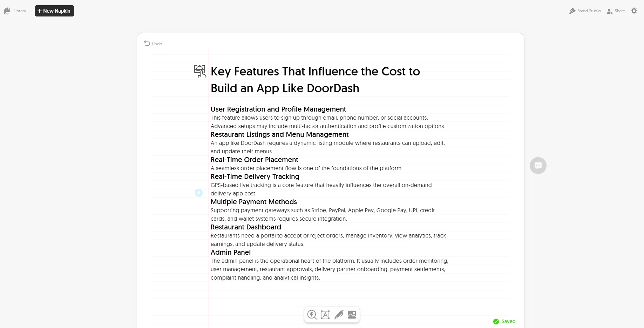Click the insert image icon
The height and width of the screenshot is (328, 644).
[x=352, y=315]
